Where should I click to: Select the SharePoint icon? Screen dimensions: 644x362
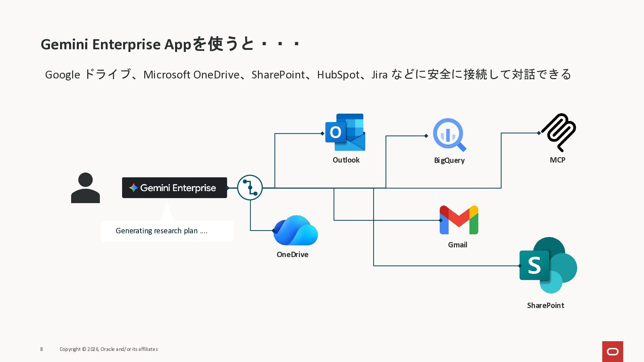548,265
